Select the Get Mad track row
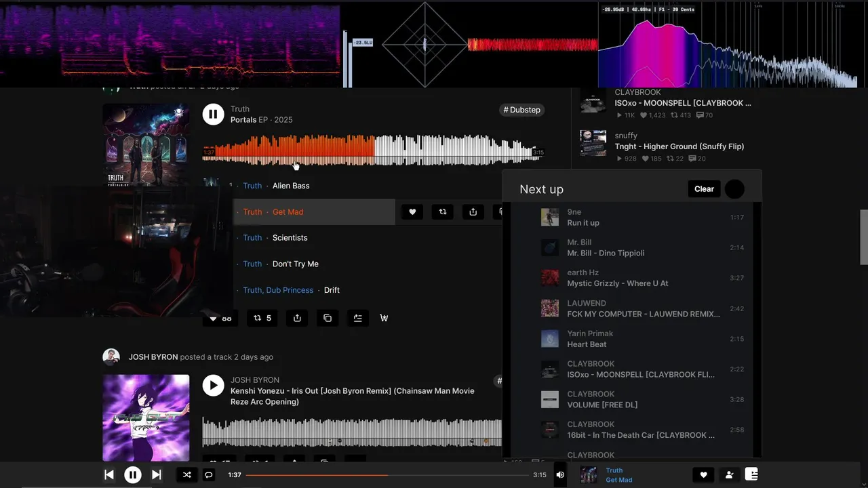This screenshot has height=488, width=868. pos(314,211)
